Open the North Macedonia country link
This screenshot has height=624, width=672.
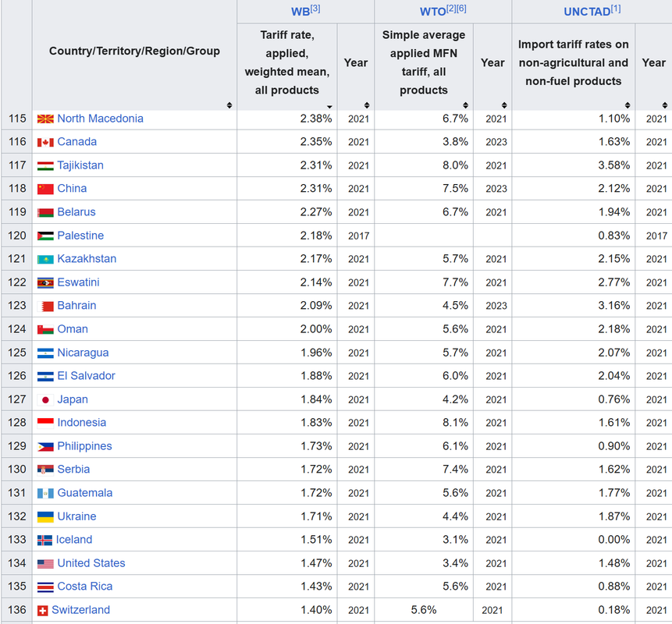(100, 119)
